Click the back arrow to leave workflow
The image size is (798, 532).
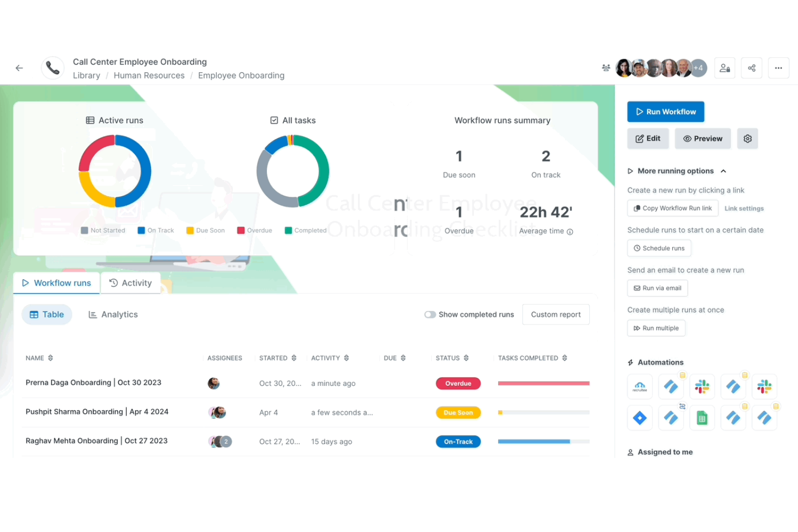tap(19, 68)
